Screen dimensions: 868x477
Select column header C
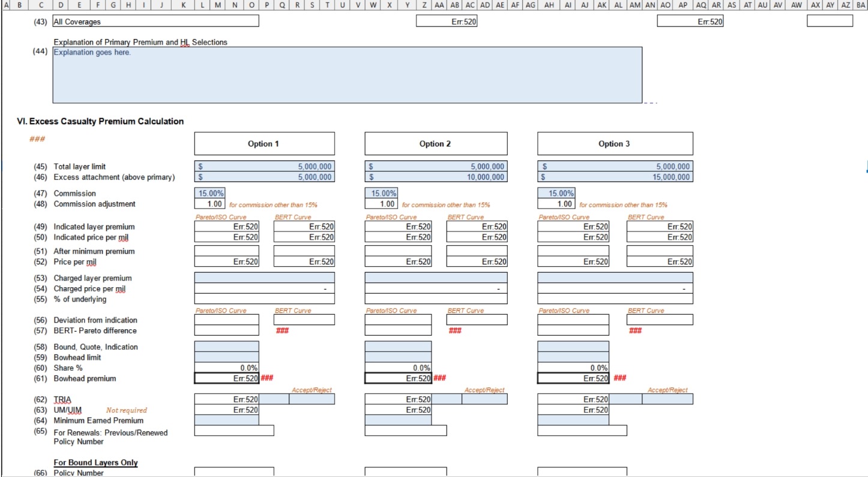click(41, 5)
